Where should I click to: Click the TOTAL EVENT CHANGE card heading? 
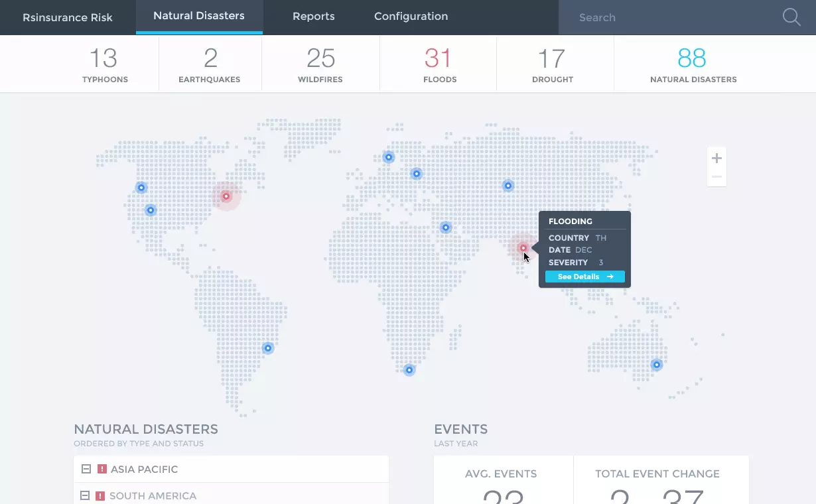(x=657, y=473)
